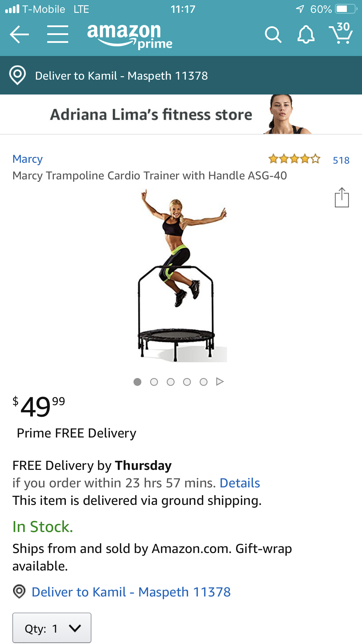
Task: Select the second image carousel dot
Action: 154,382
